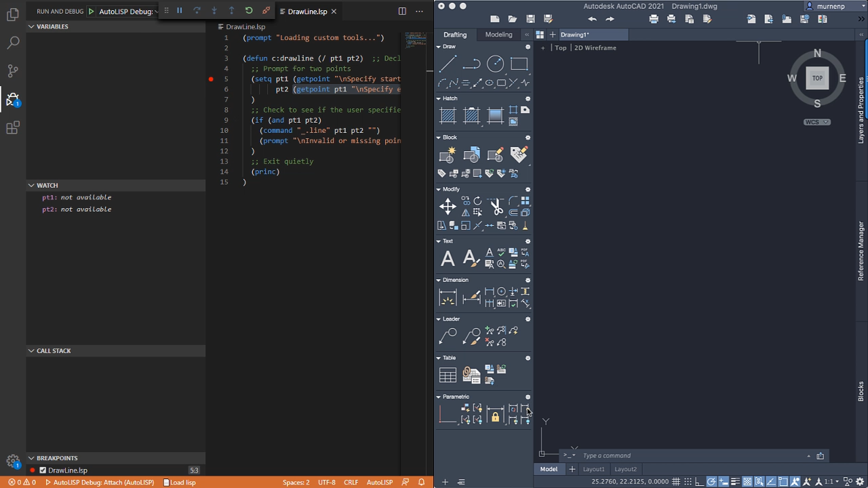
Task: Pause the debugger in debug toolbar
Action: (x=180, y=11)
